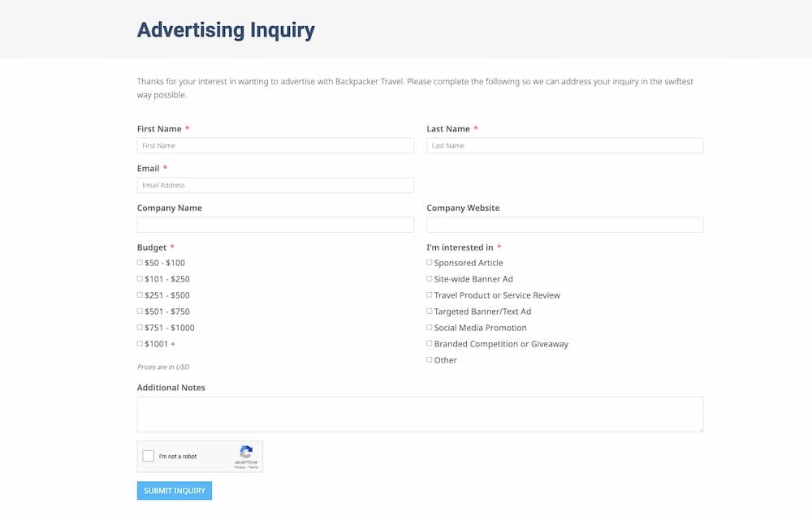
Task: Open the reCAPTCHA Privacy link
Action: click(x=240, y=467)
